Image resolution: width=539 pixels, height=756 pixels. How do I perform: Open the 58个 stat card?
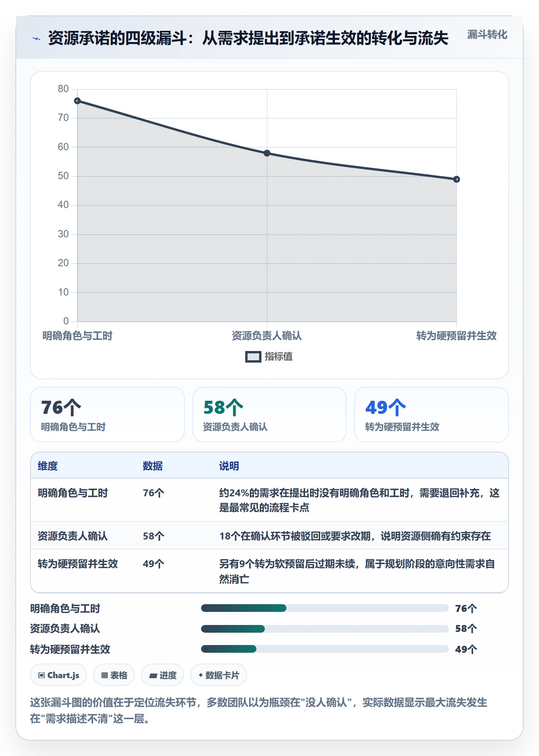click(x=269, y=415)
